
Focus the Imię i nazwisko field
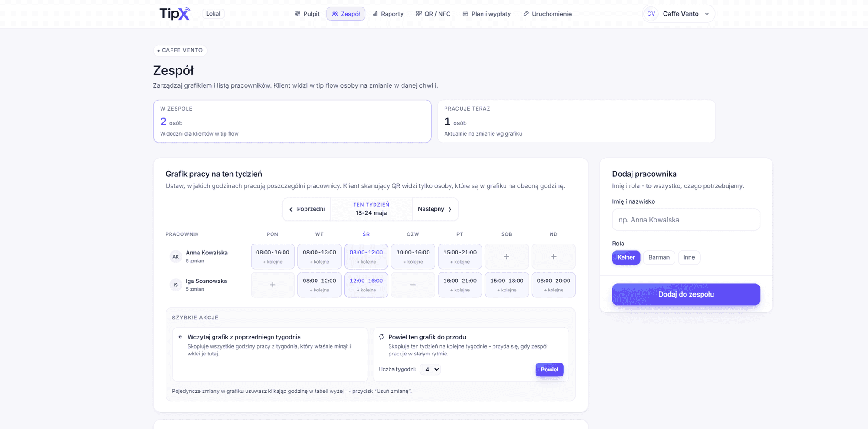(686, 220)
